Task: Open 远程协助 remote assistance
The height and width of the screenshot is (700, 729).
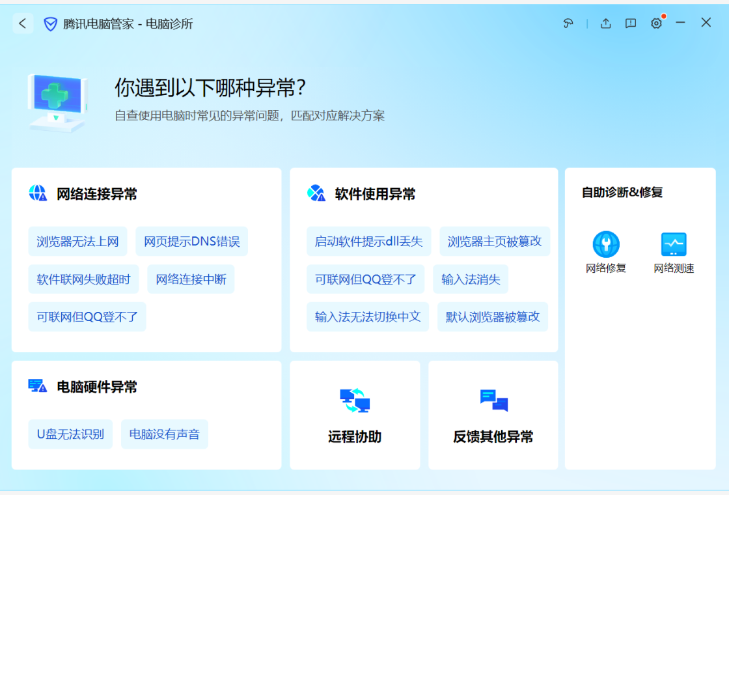Action: [355, 415]
